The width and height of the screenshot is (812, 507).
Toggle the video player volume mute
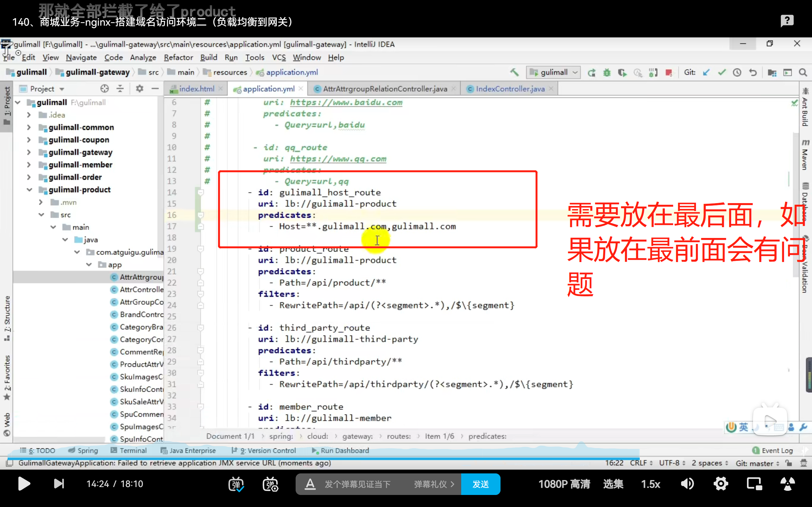687,484
